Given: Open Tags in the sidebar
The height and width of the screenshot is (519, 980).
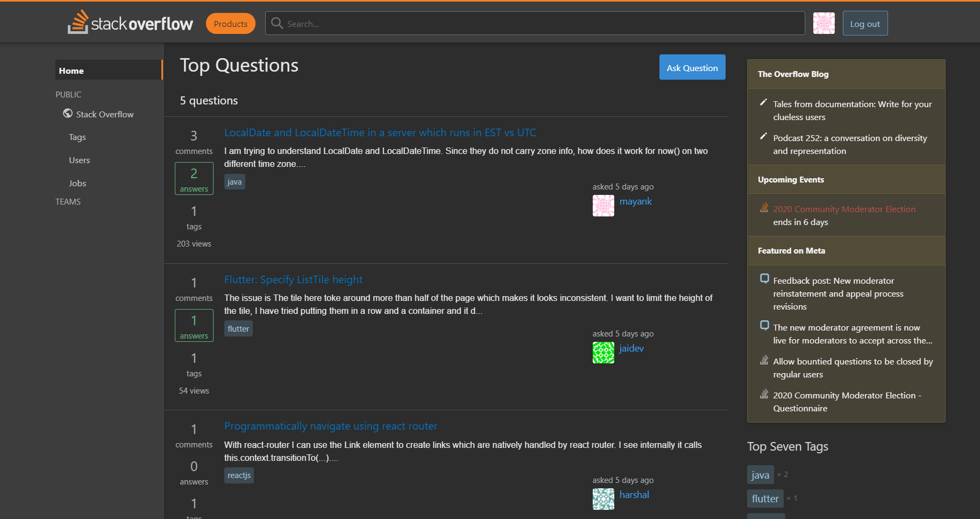Looking at the screenshot, I should 77,137.
